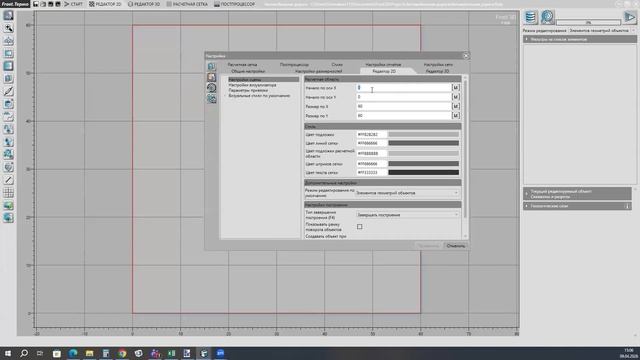The height and width of the screenshot is (360, 640).
Task: Click the bottom side icon in settings dialog
Action: [x=211, y=98]
